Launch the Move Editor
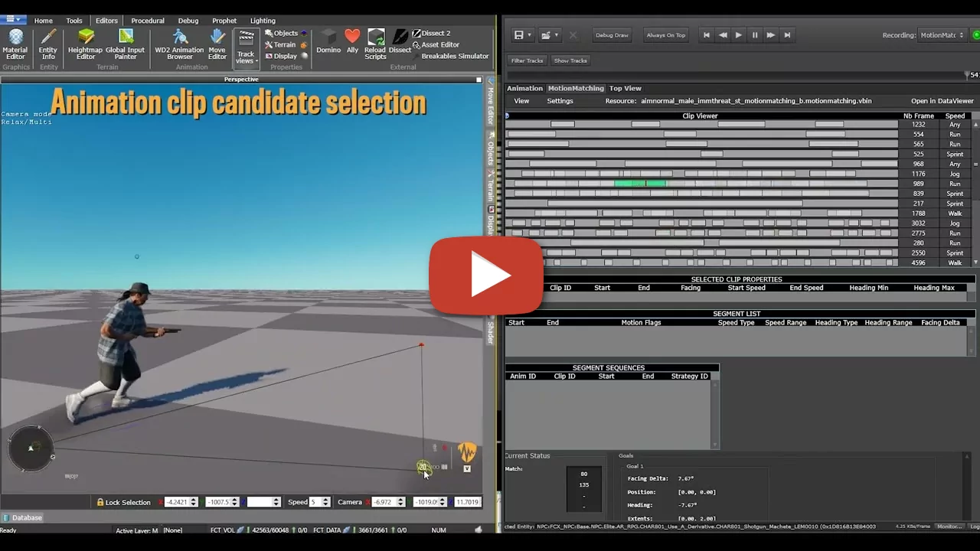The width and height of the screenshot is (980, 551). (217, 44)
